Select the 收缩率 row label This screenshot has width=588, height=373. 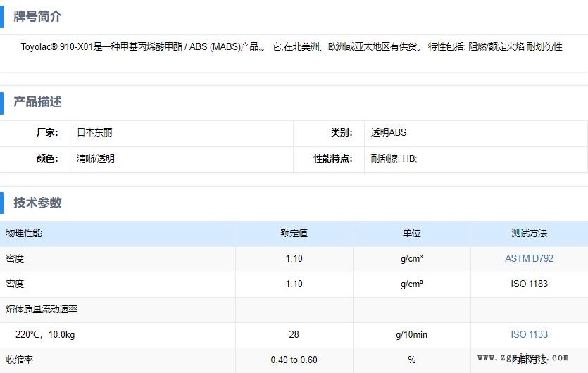(20, 360)
